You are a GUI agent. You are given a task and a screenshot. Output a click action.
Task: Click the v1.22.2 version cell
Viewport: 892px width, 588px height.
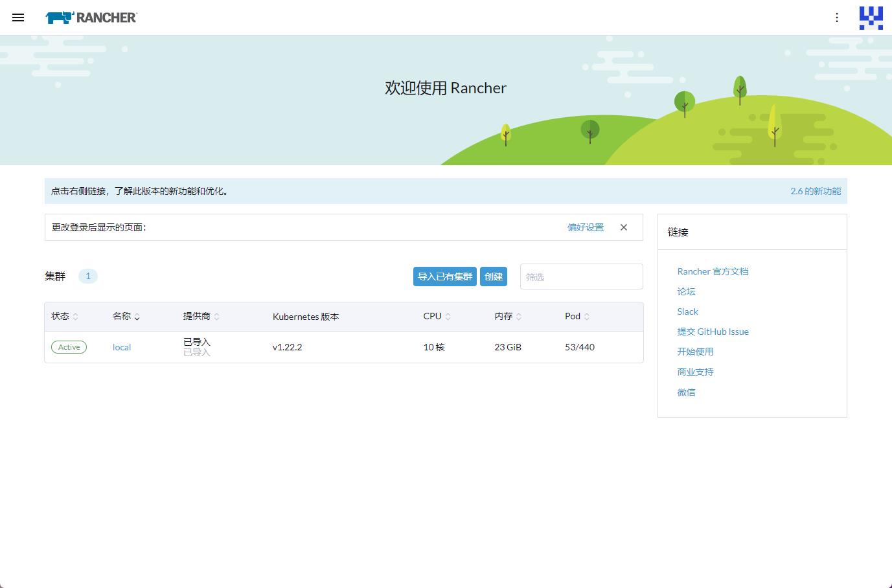[287, 347]
